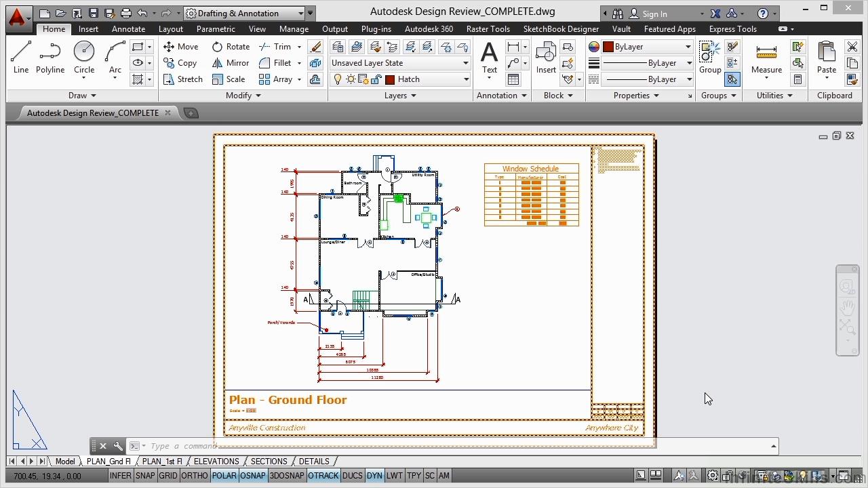Screen dimensions: 868x488
Task: Expand the Layers panel
Action: pos(400,96)
